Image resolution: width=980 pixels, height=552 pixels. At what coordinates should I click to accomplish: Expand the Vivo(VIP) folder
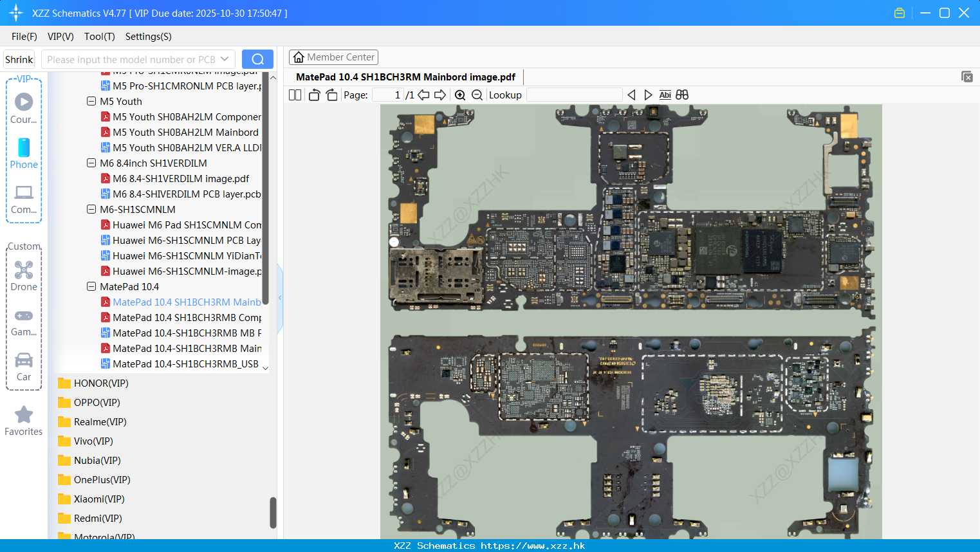click(86, 441)
